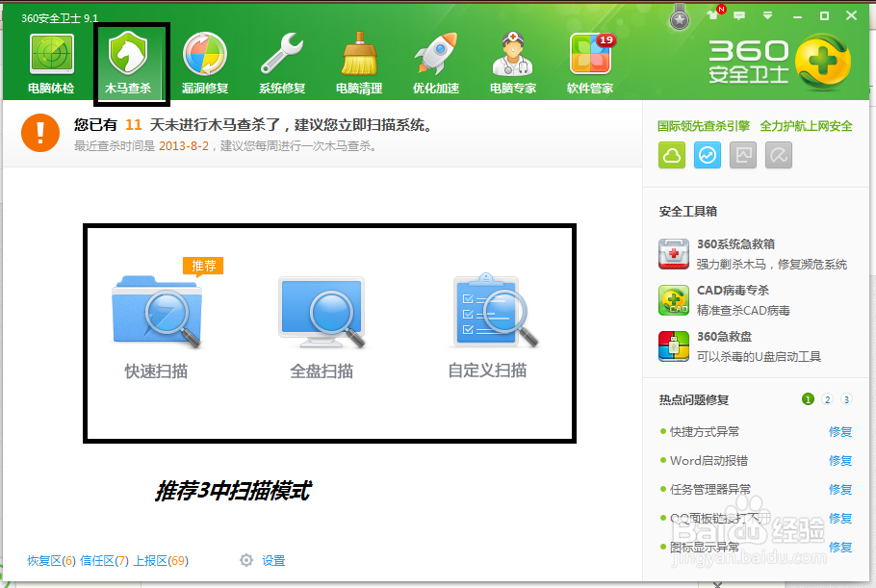Click 可以杀毒的U盘启动工具 description text
Image resolution: width=876 pixels, height=588 pixels.
[x=759, y=357]
